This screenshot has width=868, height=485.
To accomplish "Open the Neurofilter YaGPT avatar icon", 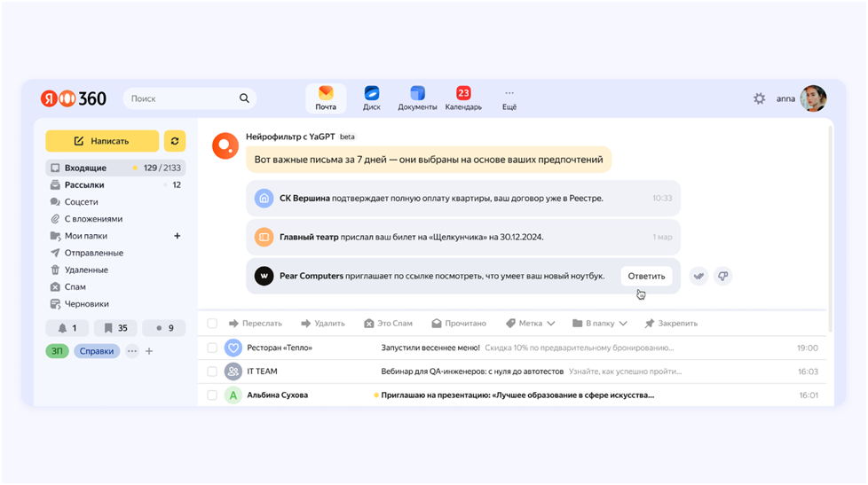I will pos(225,146).
